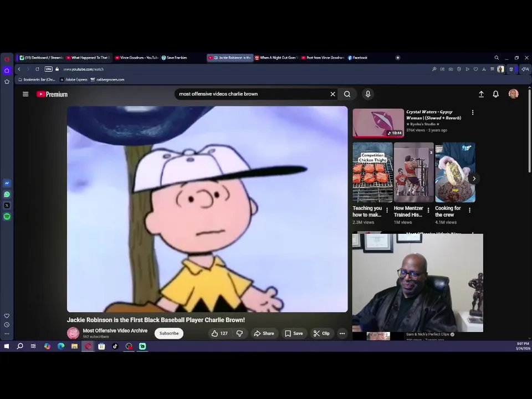This screenshot has height=399, width=532.
Task: Open options for How Mentzer Trained short
Action: (x=428, y=211)
